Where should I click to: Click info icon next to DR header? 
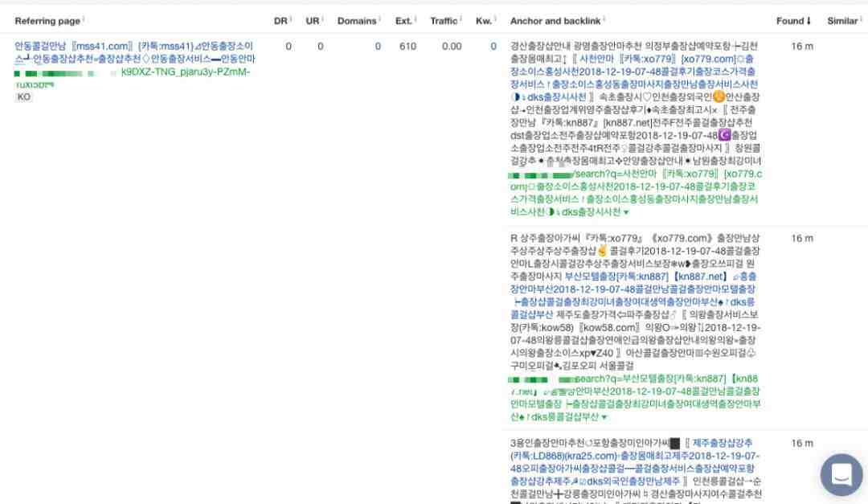point(291,20)
